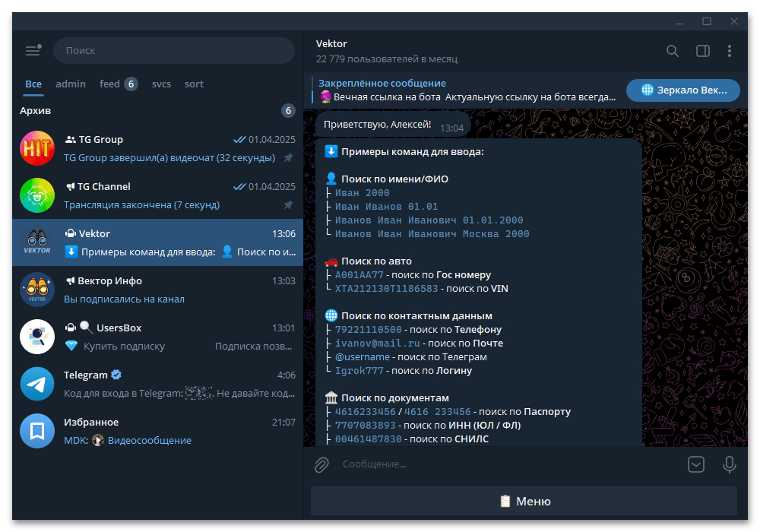Image resolution: width=760 pixels, height=532 pixels.
Task: Click the Зеркало Век... button
Action: click(683, 90)
